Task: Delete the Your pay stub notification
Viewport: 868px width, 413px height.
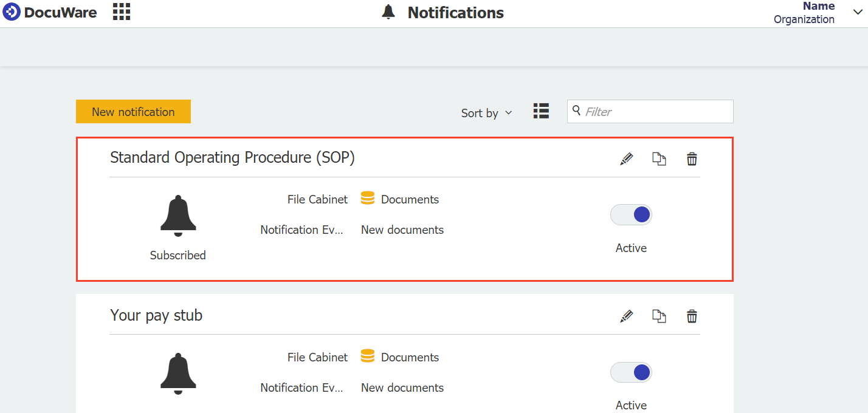Action: [692, 316]
